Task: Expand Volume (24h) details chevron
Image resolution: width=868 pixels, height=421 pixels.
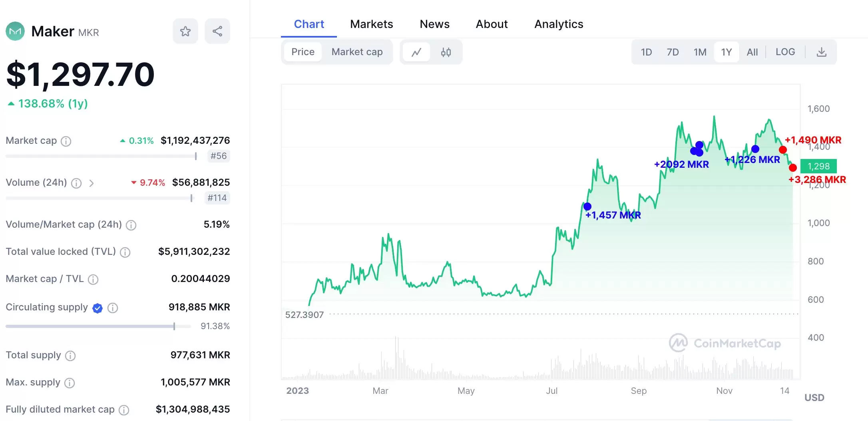Action: pyautogui.click(x=92, y=183)
